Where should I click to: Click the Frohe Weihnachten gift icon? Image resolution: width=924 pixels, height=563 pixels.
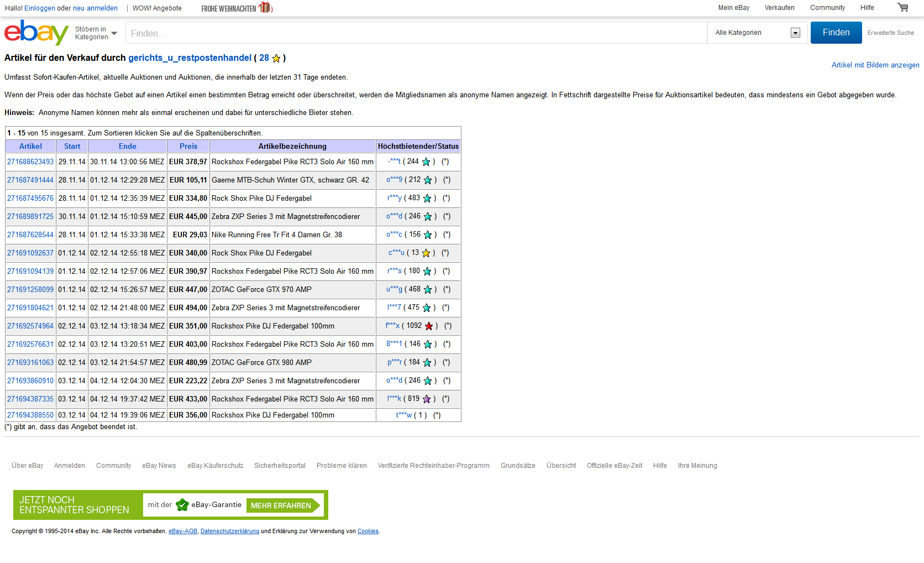pos(266,7)
